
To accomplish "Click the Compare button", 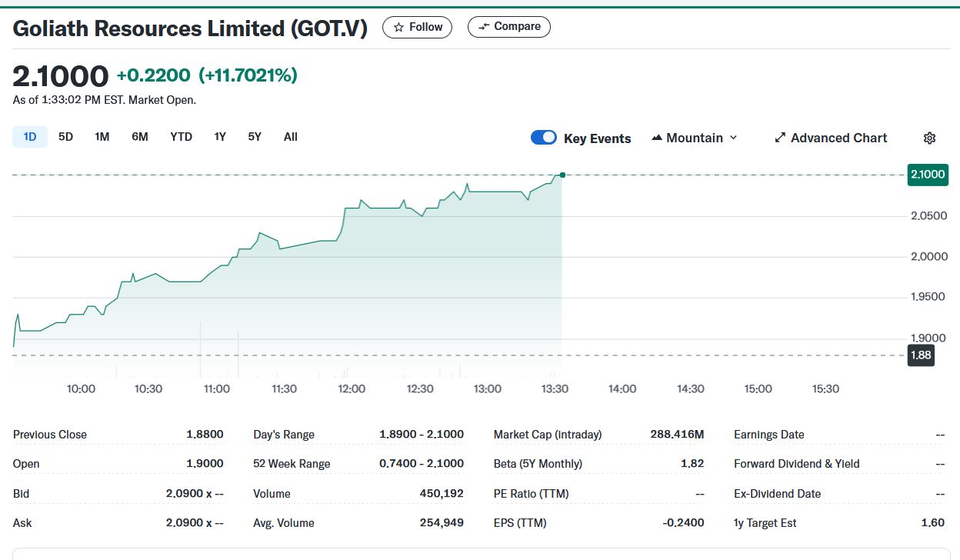I will click(x=509, y=27).
